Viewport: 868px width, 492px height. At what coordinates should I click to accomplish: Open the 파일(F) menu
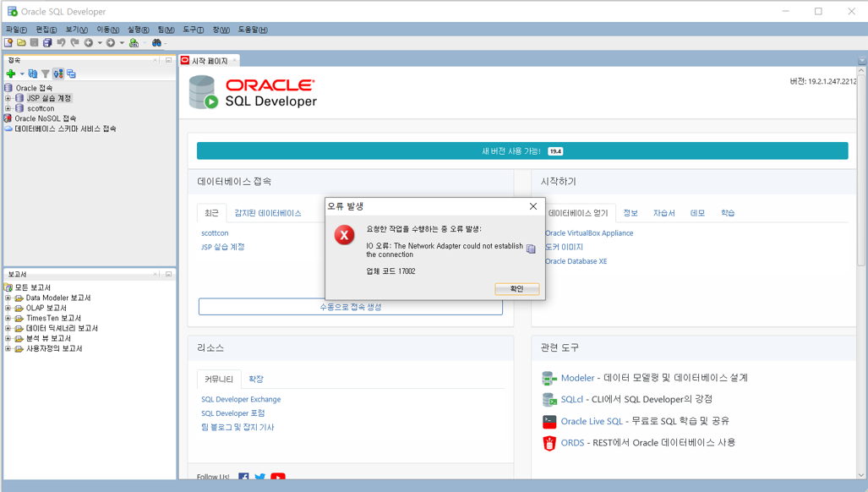coord(16,30)
